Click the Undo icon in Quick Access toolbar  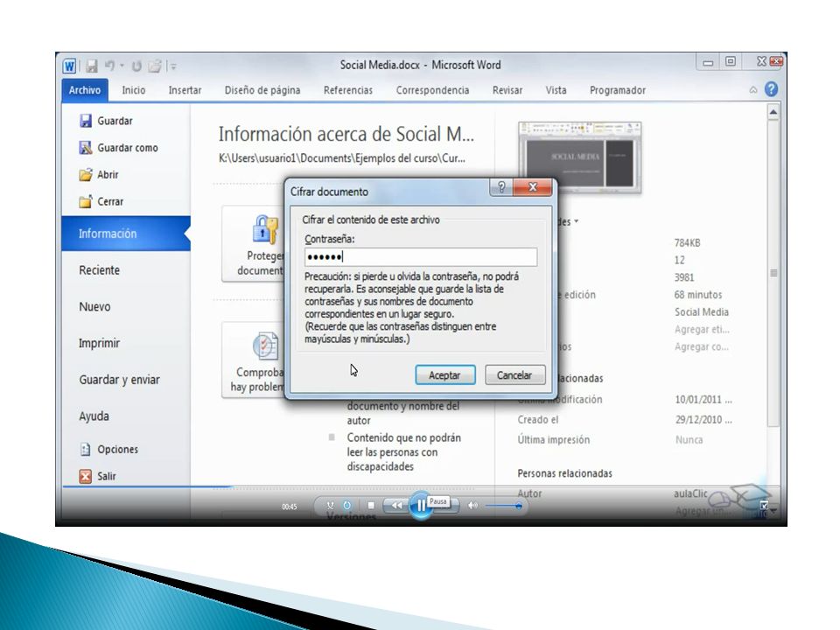[x=110, y=66]
